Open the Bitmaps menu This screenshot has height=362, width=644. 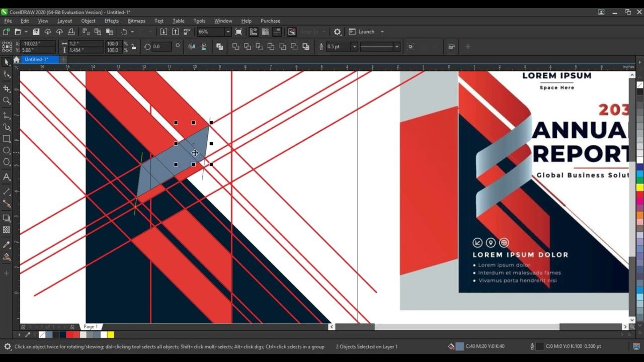tap(136, 21)
